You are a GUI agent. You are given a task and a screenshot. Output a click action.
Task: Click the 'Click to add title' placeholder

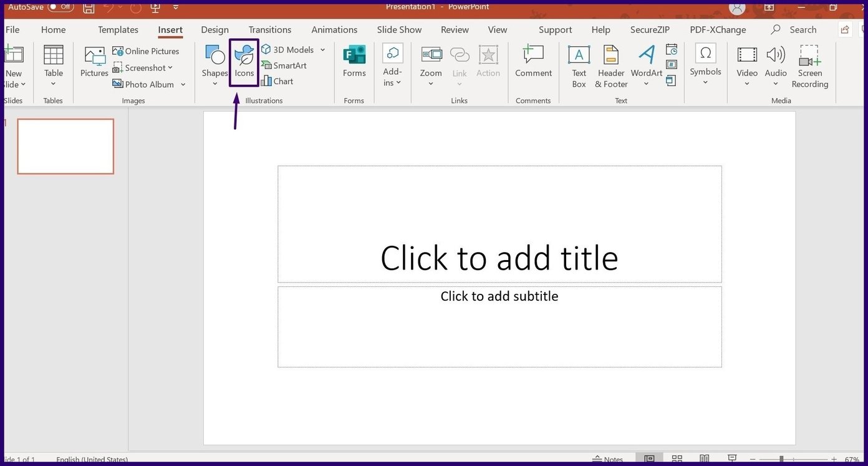pos(499,224)
